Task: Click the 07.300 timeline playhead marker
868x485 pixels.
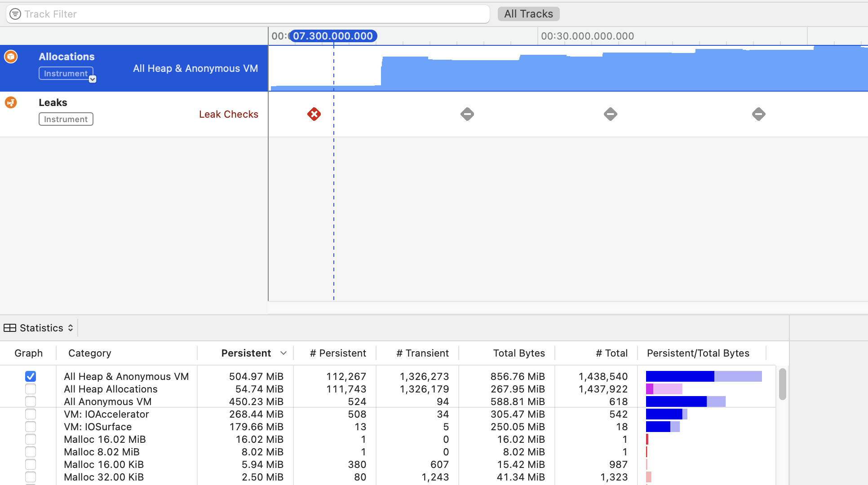Action: click(333, 36)
